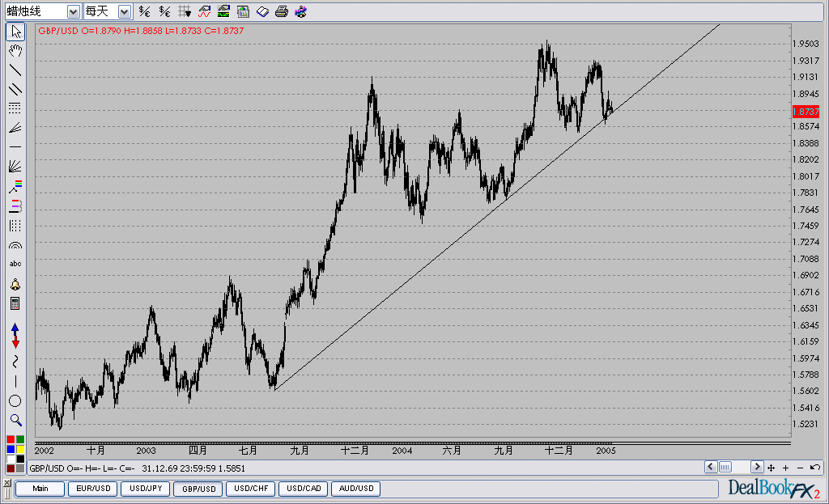
Task: Click the blue-red buy/sell arrows icon
Action: [x=15, y=335]
